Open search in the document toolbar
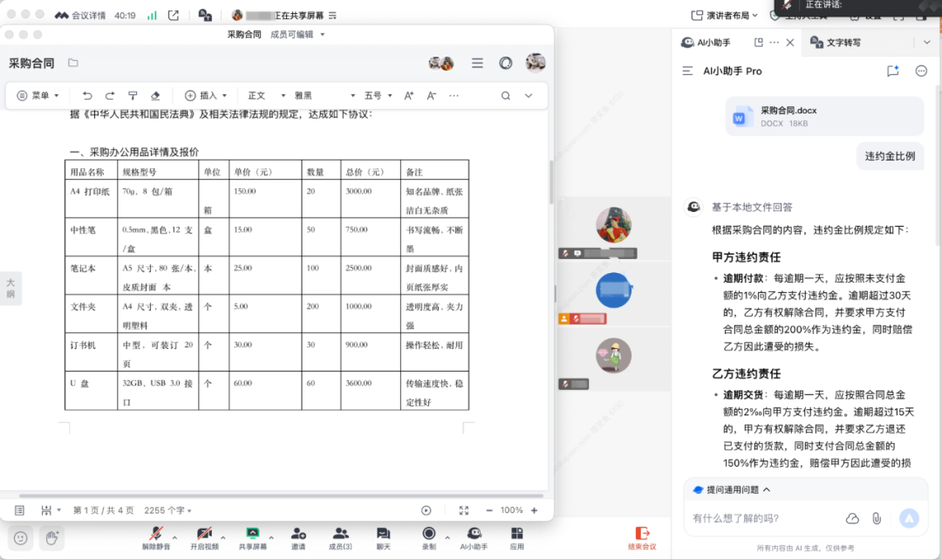The width and height of the screenshot is (942, 560). coord(505,96)
